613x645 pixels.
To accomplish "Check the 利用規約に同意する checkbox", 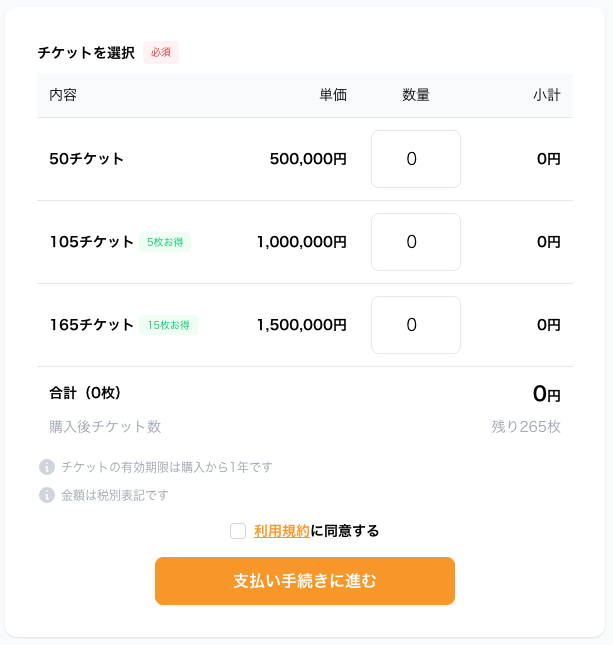I will [x=238, y=531].
